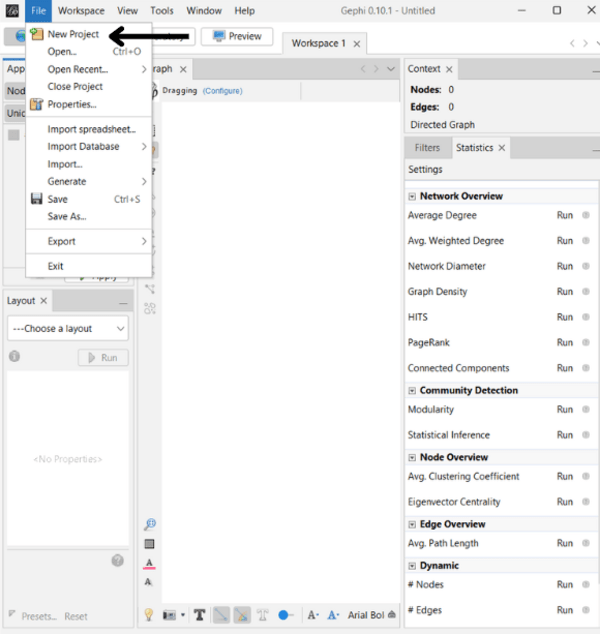Screen dimensions: 600x634
Task: Close the Layout panel
Action: pos(44,301)
